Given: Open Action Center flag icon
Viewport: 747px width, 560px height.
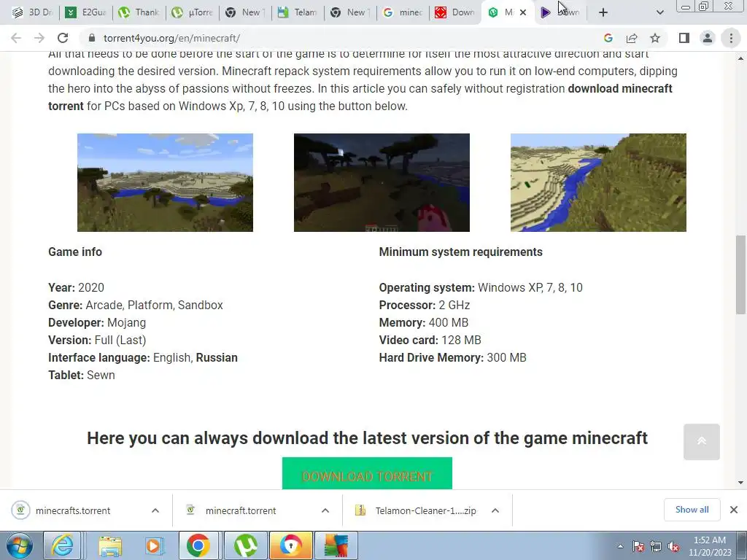Looking at the screenshot, I should click(x=638, y=546).
